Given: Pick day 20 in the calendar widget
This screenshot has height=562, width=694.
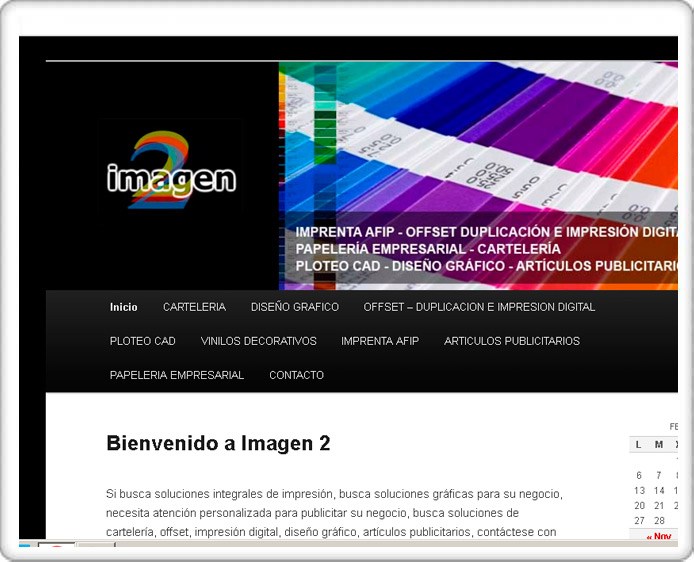Looking at the screenshot, I should [x=639, y=506].
